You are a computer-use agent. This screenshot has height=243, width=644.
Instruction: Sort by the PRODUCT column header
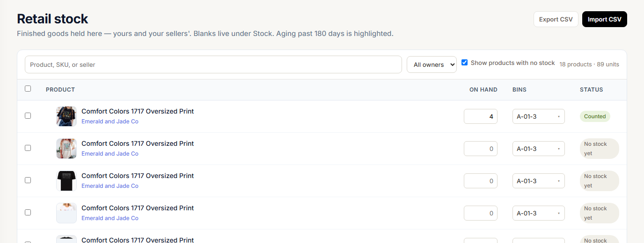click(x=60, y=90)
